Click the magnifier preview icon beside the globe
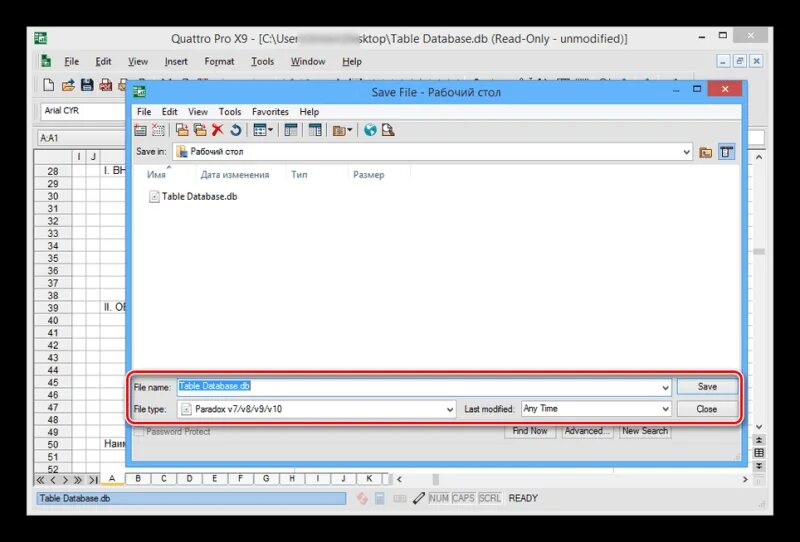 (388, 130)
